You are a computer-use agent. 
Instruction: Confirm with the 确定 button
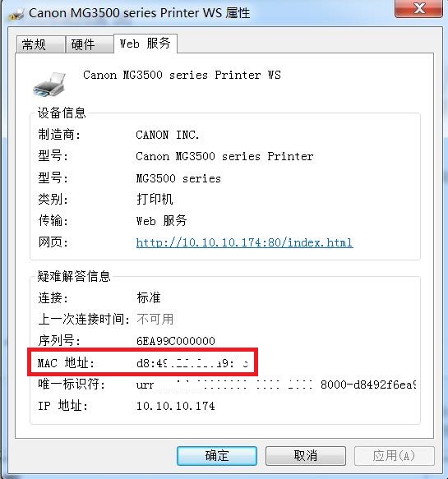pos(217,455)
